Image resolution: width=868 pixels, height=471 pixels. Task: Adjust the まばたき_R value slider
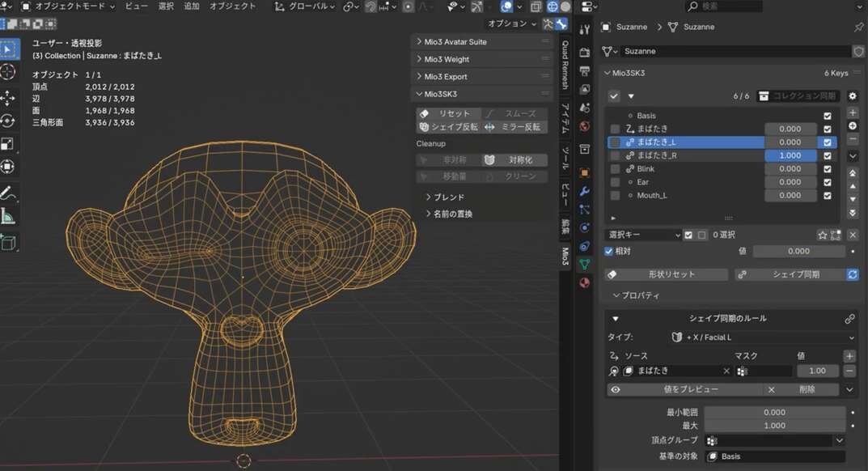point(790,155)
